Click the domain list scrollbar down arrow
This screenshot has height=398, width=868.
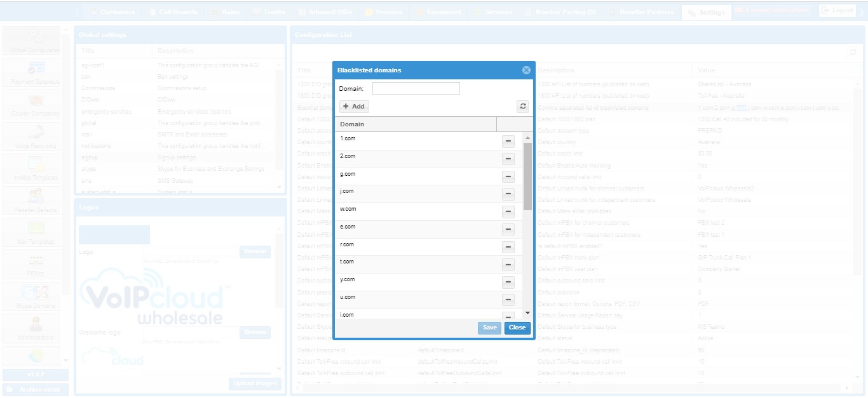527,313
